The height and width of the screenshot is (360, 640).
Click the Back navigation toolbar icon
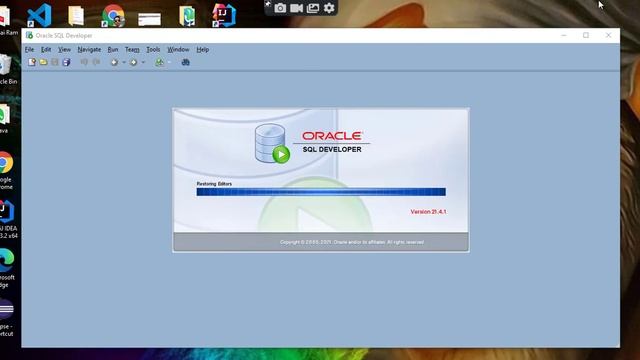(x=114, y=62)
